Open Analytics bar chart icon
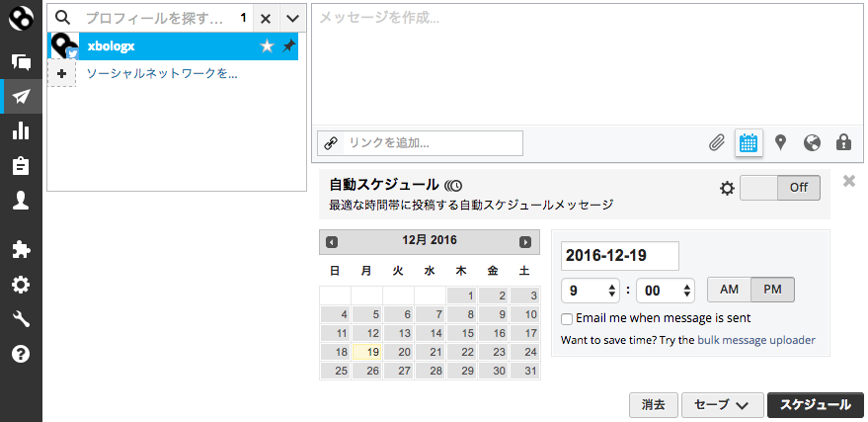 [x=21, y=131]
